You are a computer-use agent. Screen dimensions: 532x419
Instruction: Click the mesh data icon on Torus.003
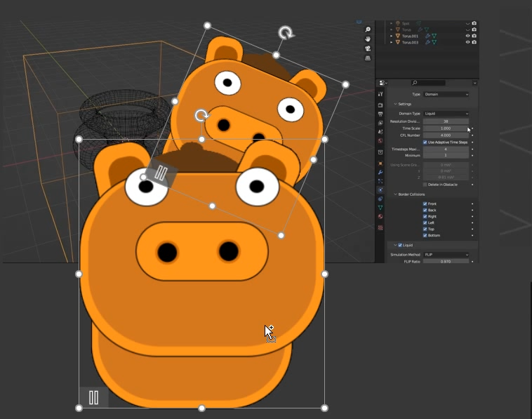[434, 42]
